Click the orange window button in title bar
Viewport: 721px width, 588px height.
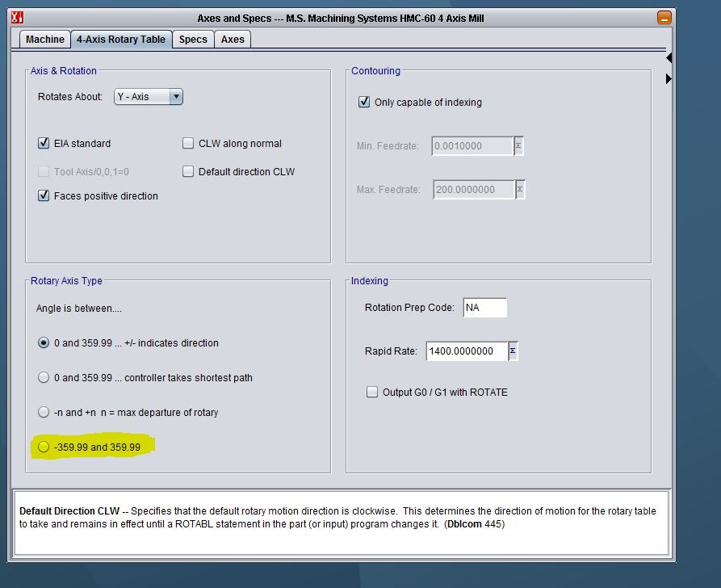pyautogui.click(x=664, y=17)
